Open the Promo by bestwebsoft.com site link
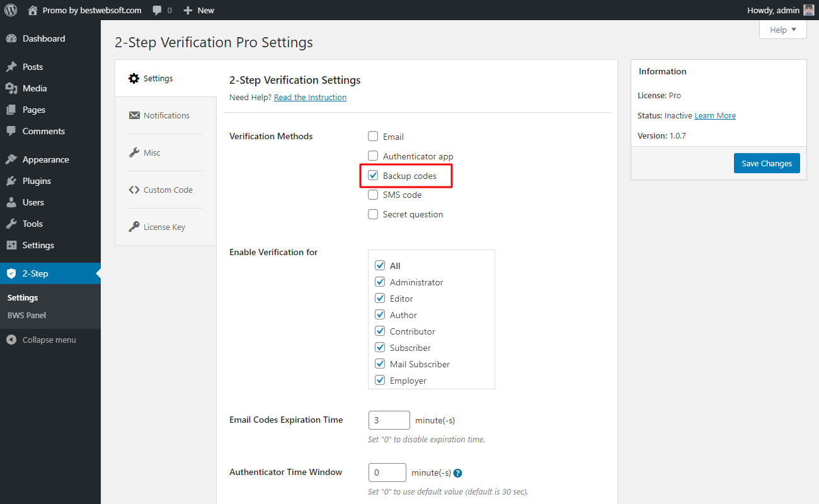This screenshot has width=819, height=504. [x=84, y=10]
